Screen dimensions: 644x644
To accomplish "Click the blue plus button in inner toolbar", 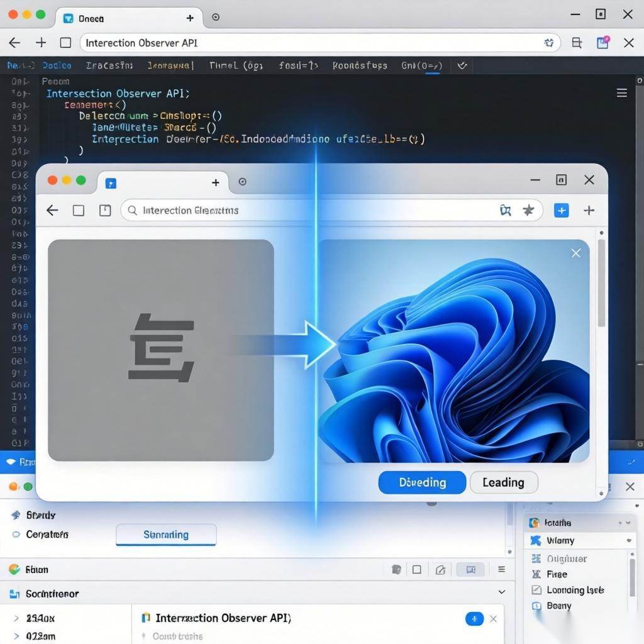I will [x=561, y=210].
